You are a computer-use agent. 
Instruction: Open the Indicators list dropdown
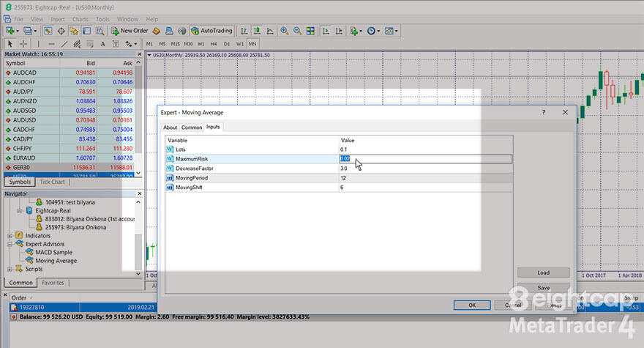coord(361,32)
